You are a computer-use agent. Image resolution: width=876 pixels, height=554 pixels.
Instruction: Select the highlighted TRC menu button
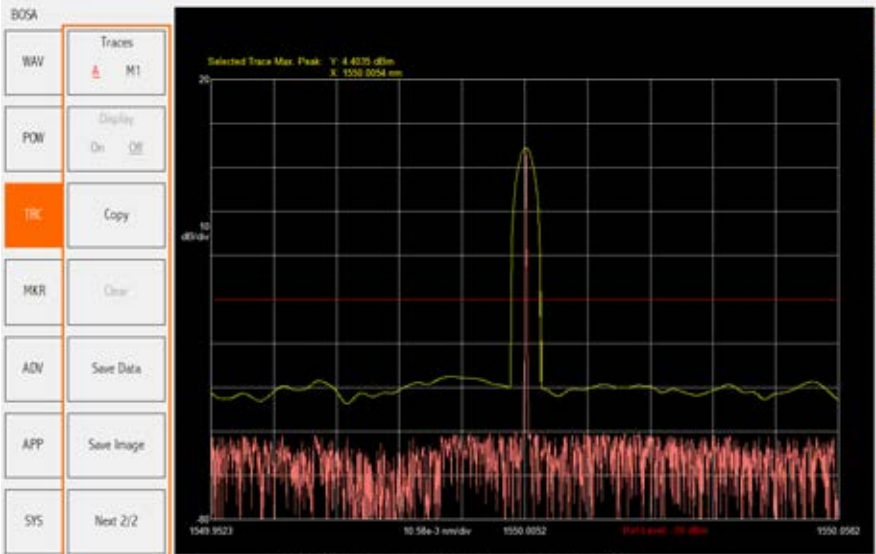32,214
